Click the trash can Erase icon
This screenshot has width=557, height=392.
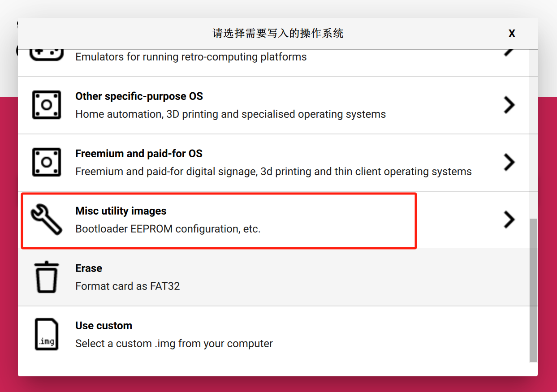click(x=46, y=277)
